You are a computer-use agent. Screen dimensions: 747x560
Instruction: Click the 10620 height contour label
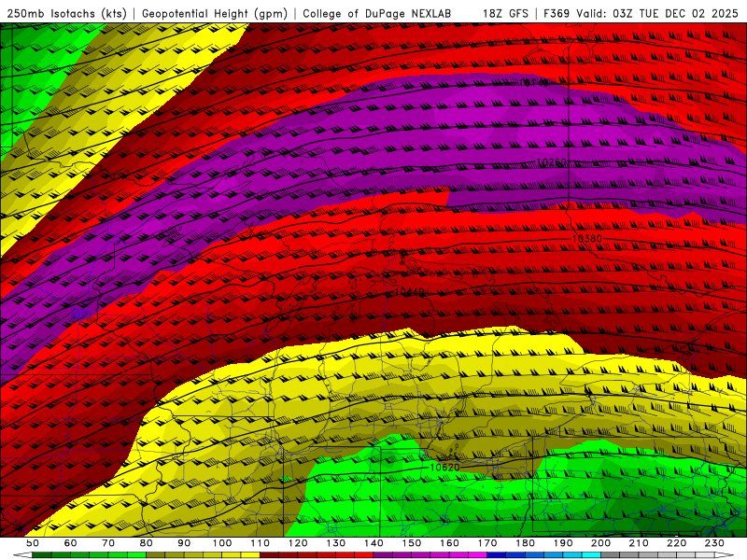tap(445, 468)
